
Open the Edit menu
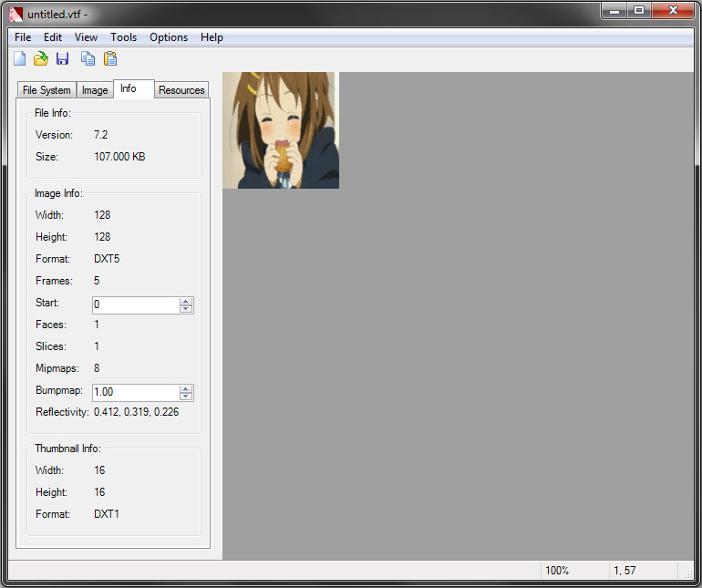coord(53,37)
